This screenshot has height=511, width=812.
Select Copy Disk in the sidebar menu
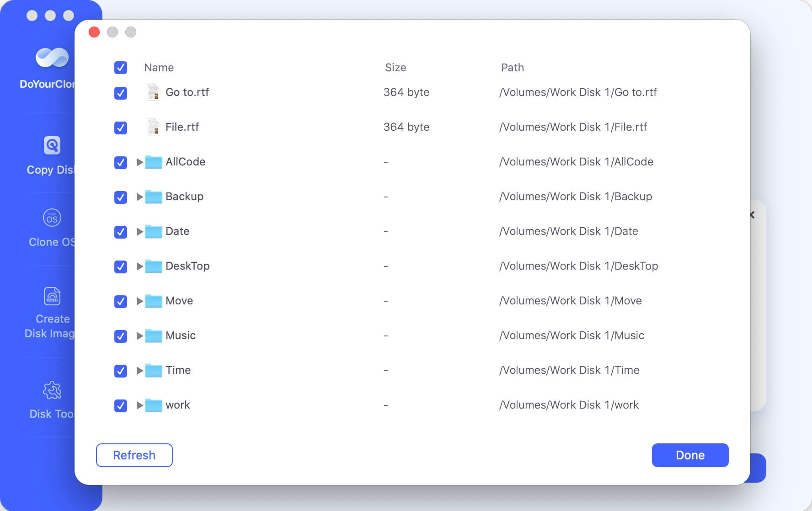pyautogui.click(x=51, y=155)
